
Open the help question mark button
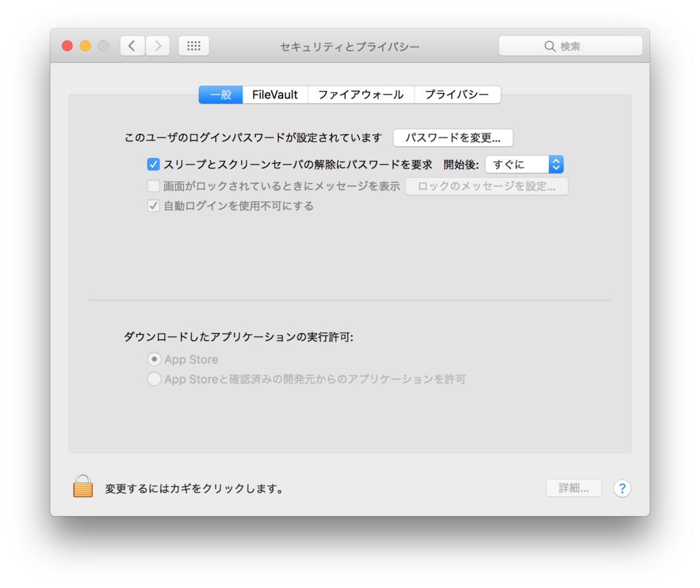[622, 488]
